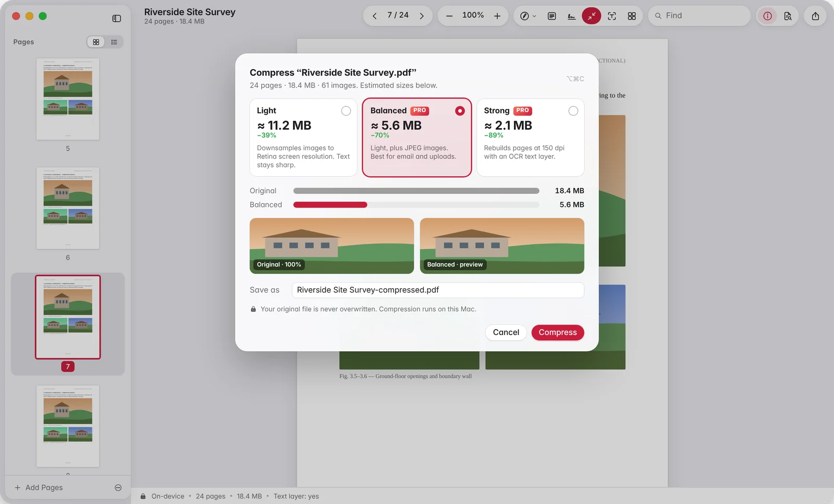Toggle the sidebar panel icon
834x504 pixels.
(117, 18)
